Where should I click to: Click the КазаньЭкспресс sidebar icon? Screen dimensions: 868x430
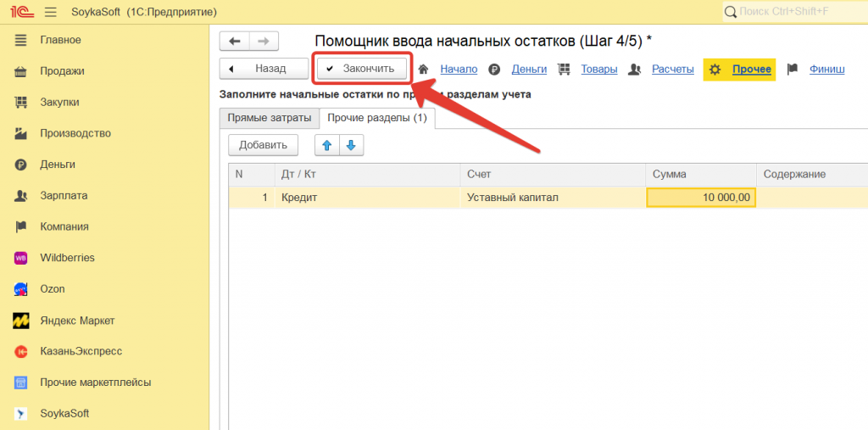(x=22, y=351)
